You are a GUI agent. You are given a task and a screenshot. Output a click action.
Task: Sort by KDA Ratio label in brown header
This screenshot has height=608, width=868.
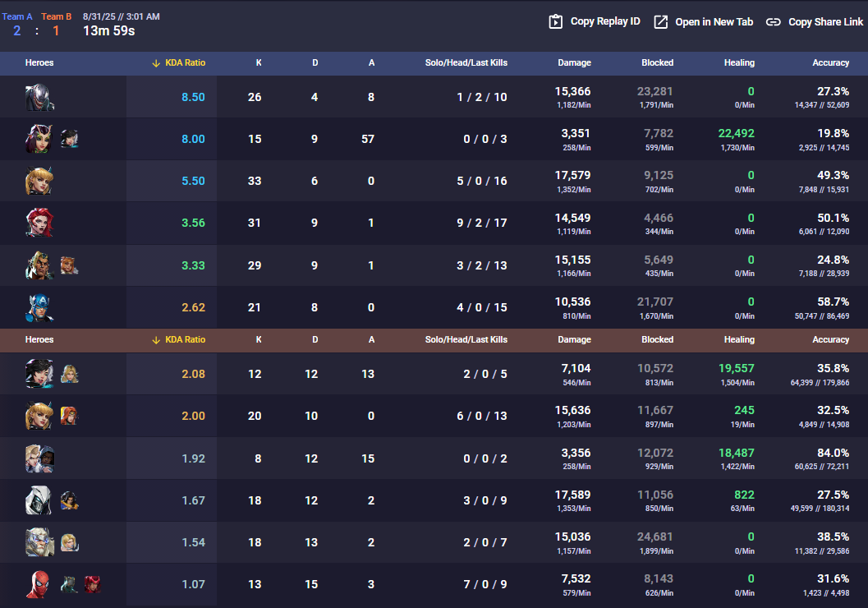185,339
